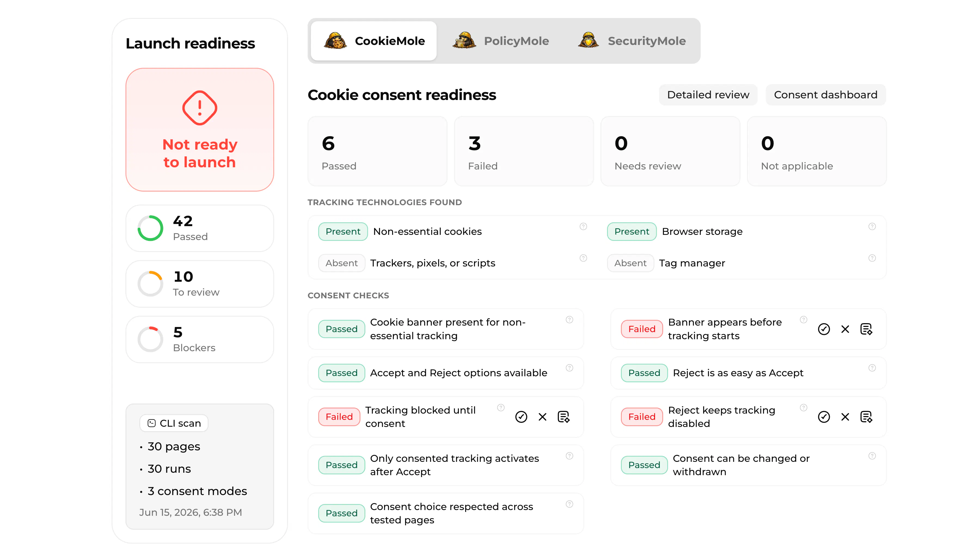Click the 'Jun 15, 2026, 6:38 PM' timestamp

[191, 513]
